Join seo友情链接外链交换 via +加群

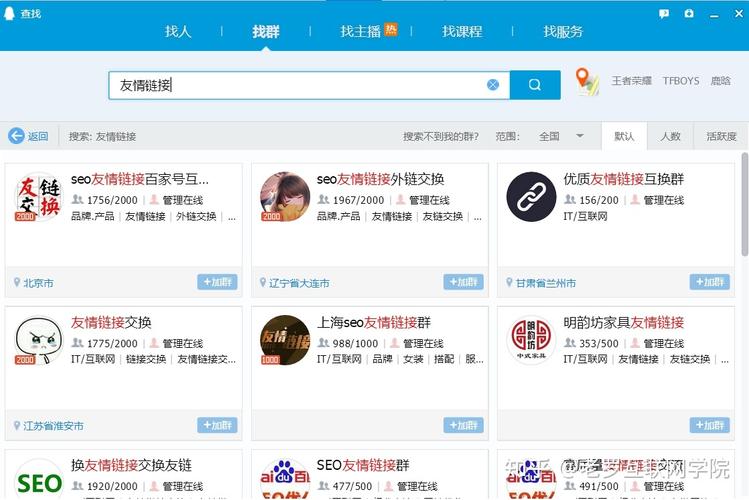463,282
